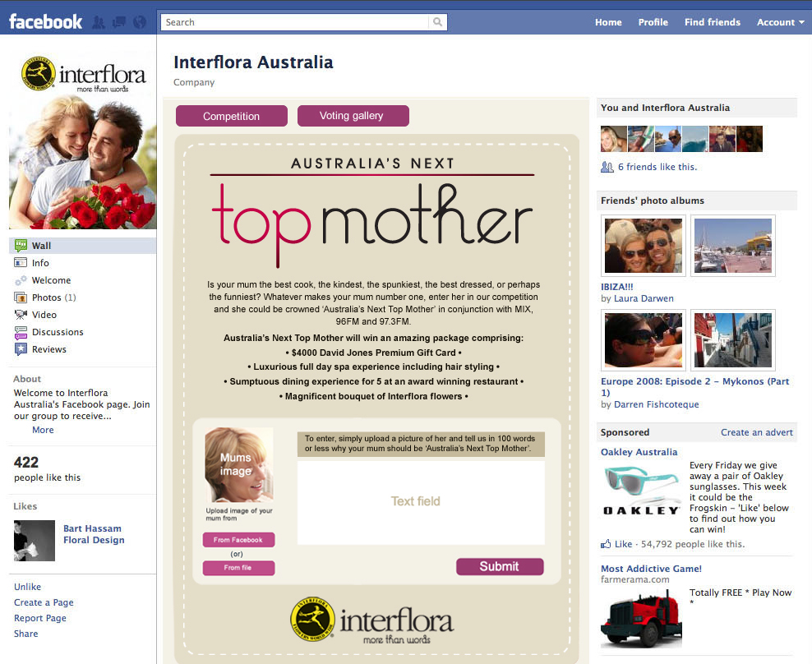Viewport: 812px width, 664px height.
Task: Select the Wall speech bubble icon
Action: (21, 246)
